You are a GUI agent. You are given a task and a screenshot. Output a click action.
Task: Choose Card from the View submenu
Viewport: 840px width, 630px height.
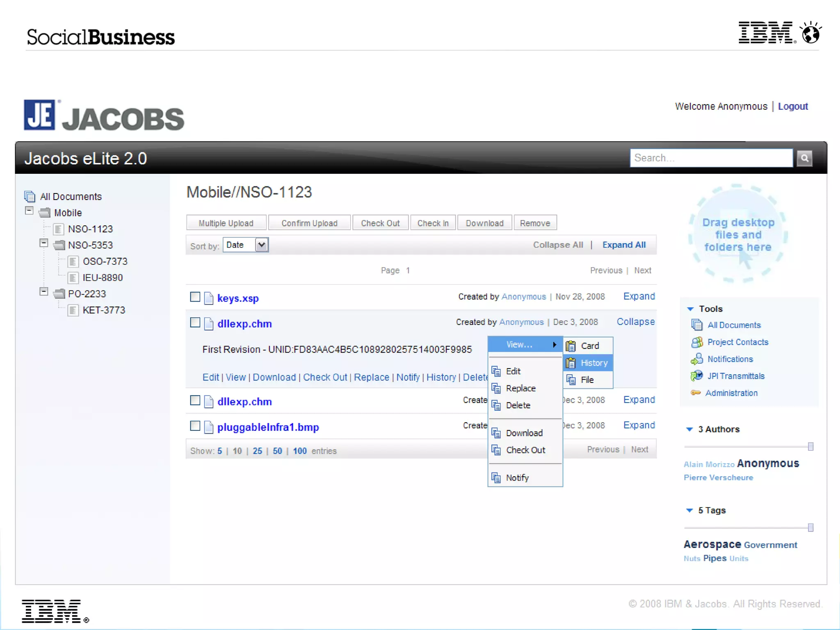pyautogui.click(x=588, y=346)
